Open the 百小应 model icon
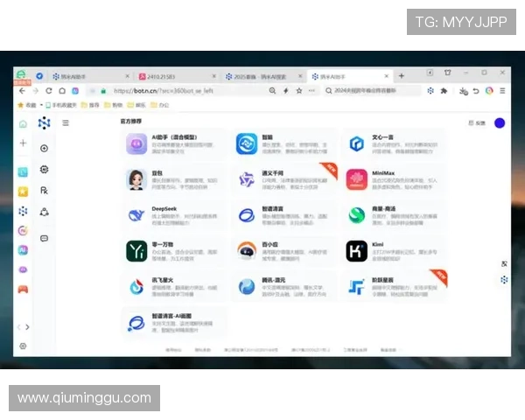This screenshot has height=420, width=525. [x=247, y=251]
